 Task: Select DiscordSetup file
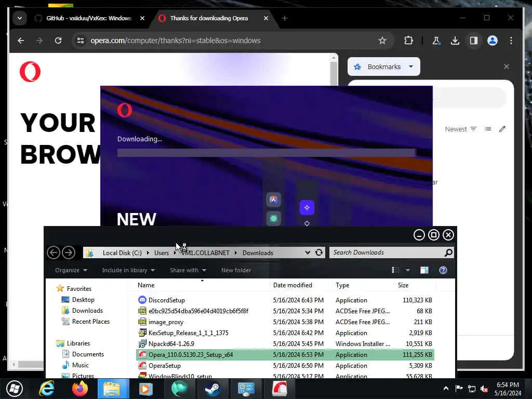tap(284, 300)
